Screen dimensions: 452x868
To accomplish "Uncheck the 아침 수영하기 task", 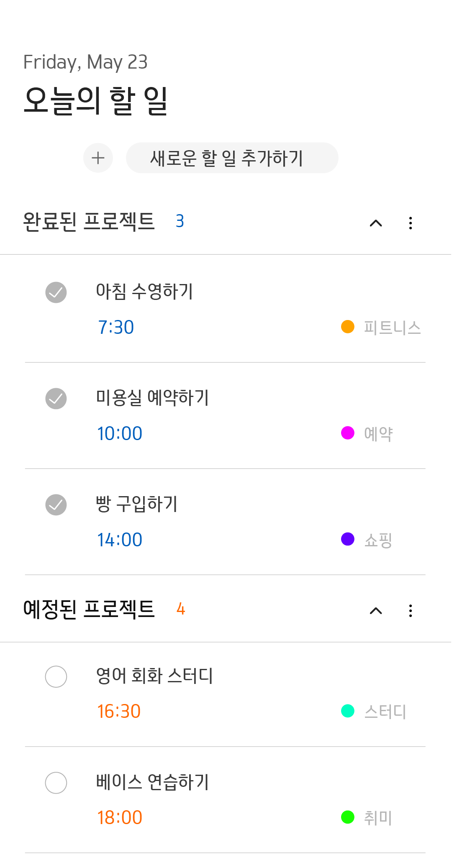I will tap(56, 292).
